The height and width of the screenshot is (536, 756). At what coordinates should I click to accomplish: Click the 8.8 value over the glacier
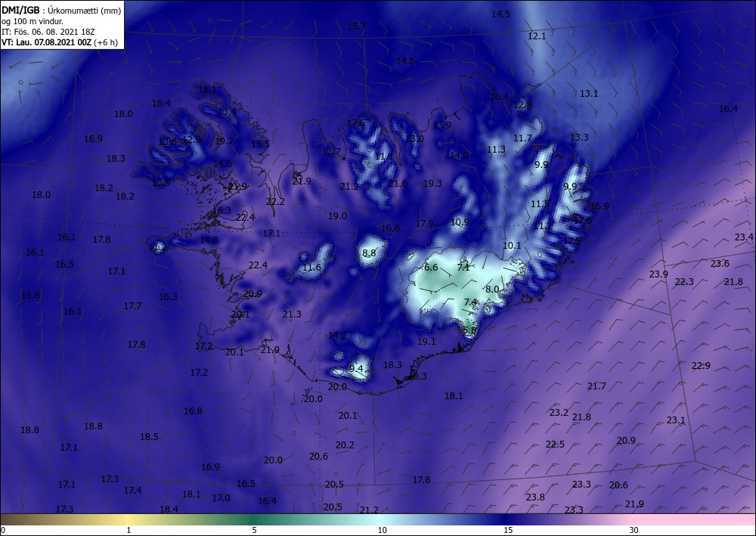tap(369, 253)
